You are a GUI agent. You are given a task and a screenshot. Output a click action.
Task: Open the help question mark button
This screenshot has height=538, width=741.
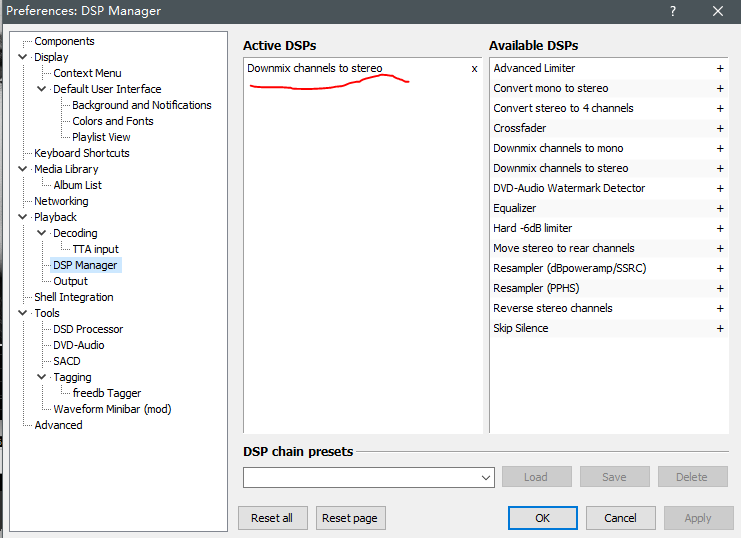(x=675, y=11)
